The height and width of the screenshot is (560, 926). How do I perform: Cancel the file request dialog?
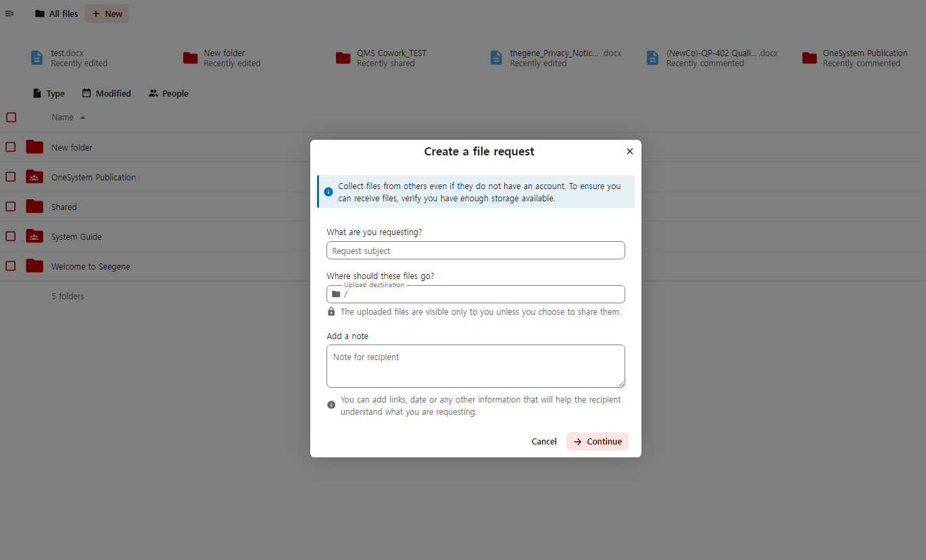pos(543,442)
